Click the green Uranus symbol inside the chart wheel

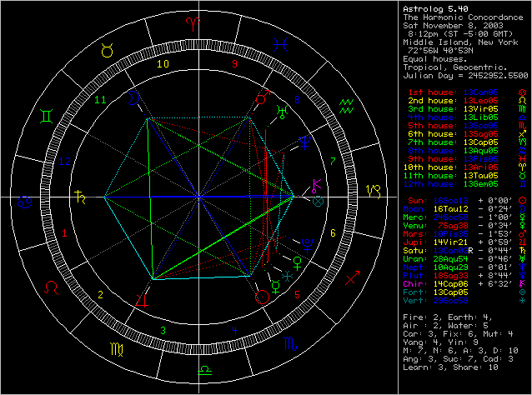pos(283,112)
